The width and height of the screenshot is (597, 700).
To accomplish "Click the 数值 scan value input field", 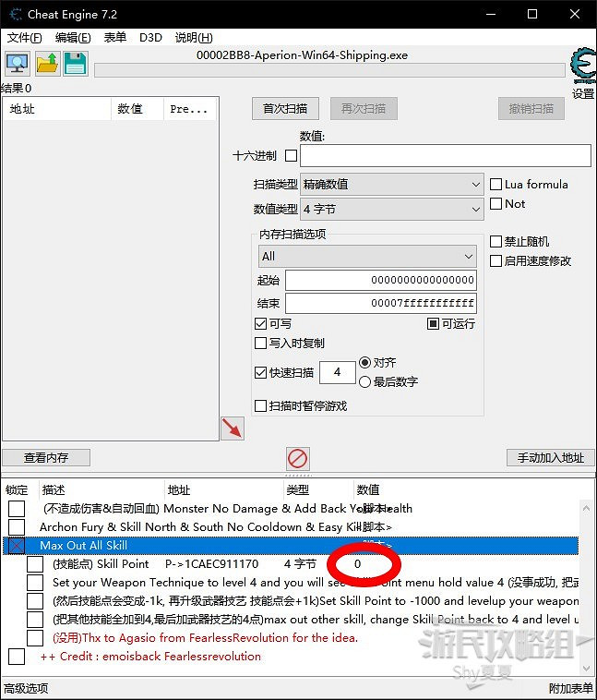I will coord(446,156).
